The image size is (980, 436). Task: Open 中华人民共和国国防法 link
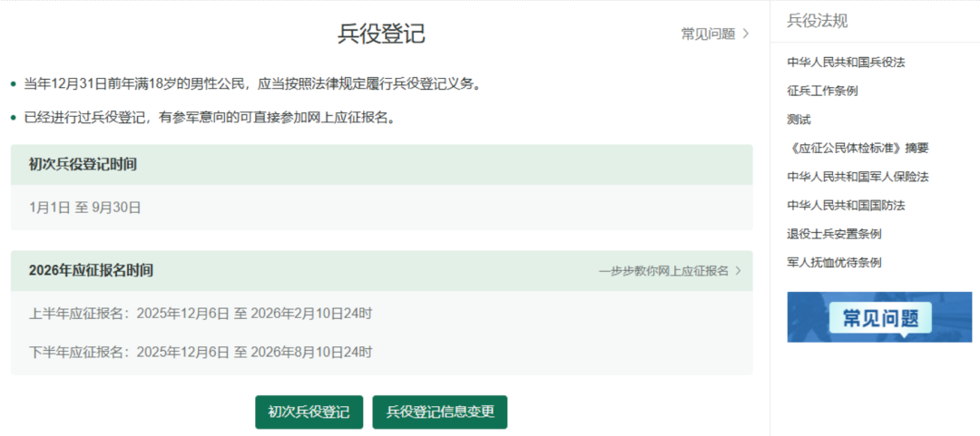(x=846, y=205)
